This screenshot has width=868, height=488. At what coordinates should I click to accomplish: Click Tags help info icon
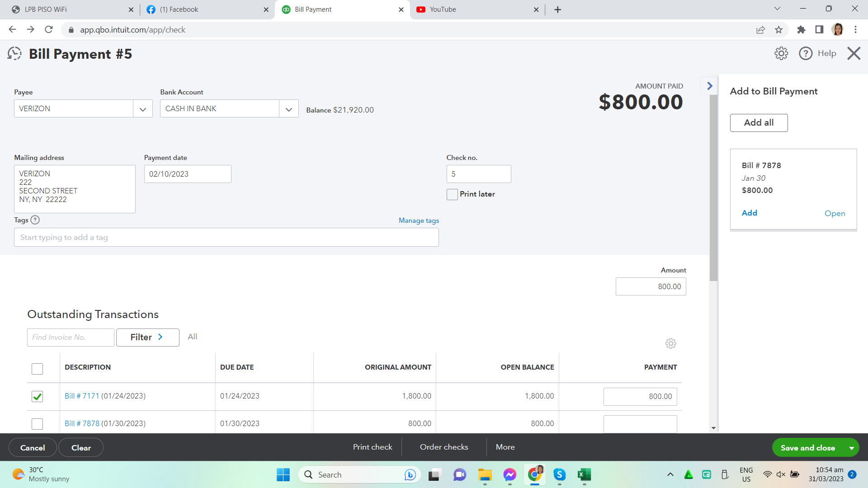pyautogui.click(x=35, y=220)
